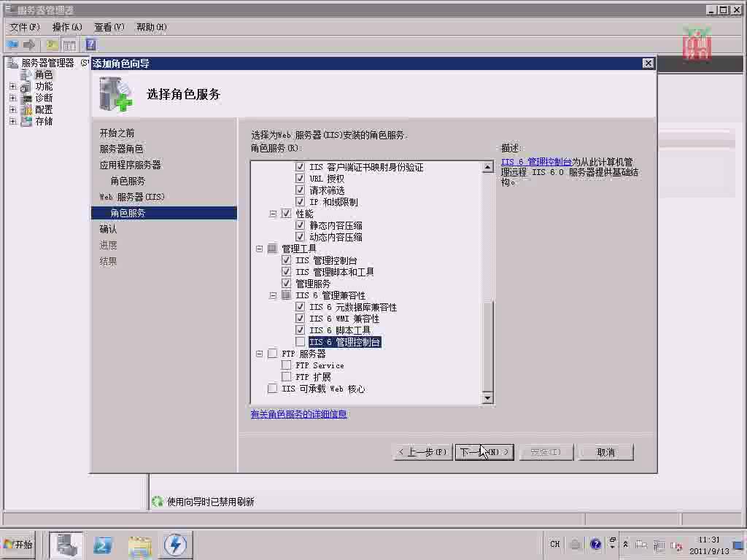Uncheck IIS 6 WMI 兼容性 checkbox

(x=300, y=318)
